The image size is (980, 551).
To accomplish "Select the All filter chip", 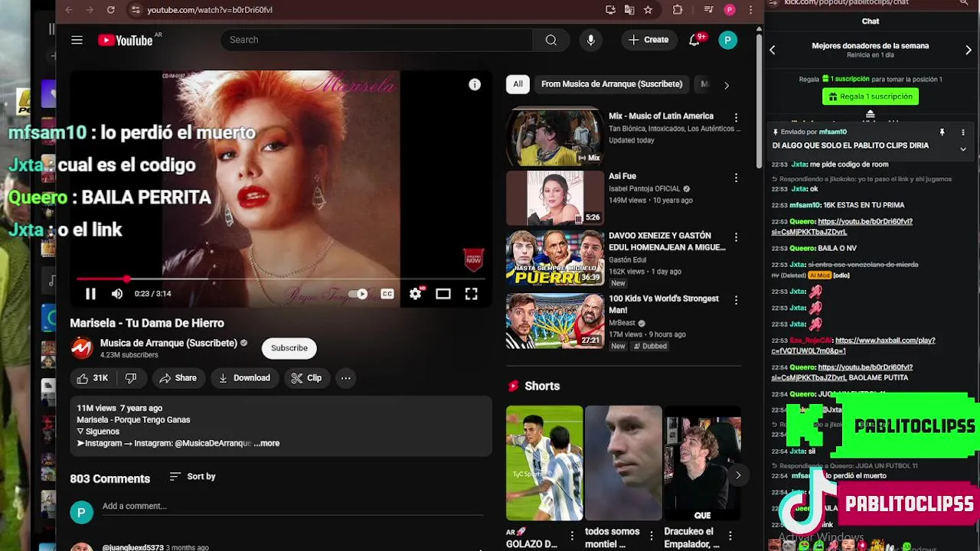I will [x=518, y=84].
